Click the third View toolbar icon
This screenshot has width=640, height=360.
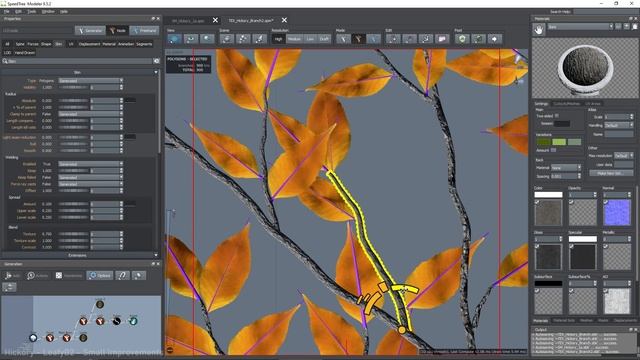(207, 39)
